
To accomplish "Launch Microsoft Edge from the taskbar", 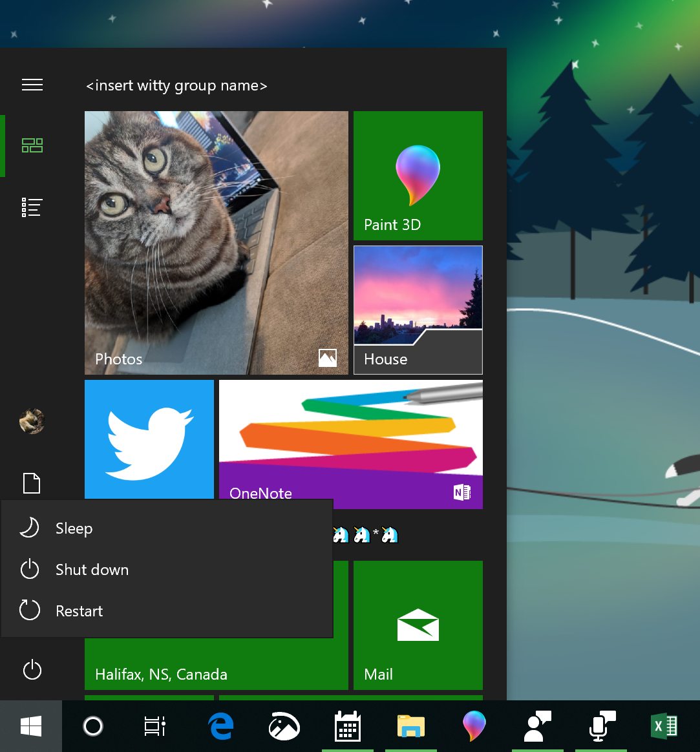I will [220, 726].
